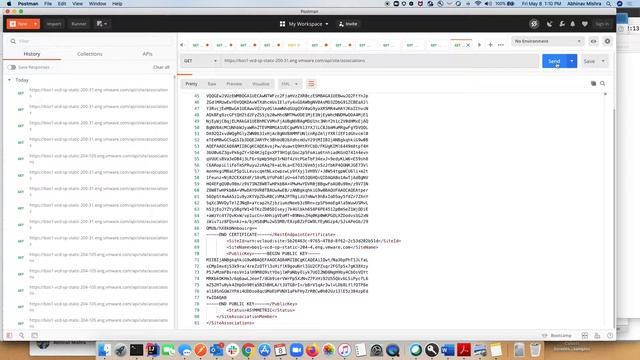Image resolution: width=640 pixels, height=360 pixels.
Task: Open the new window options dropdown
Action: (102, 24)
